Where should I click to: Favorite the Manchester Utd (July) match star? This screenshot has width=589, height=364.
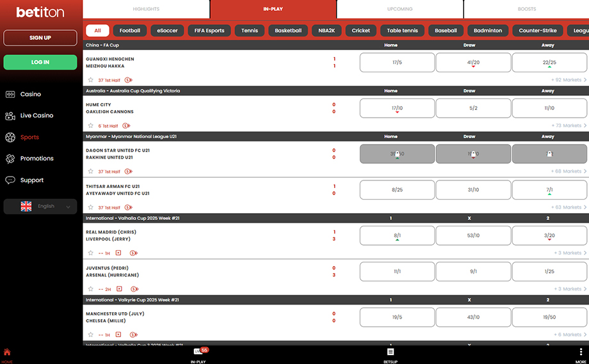coord(90,335)
